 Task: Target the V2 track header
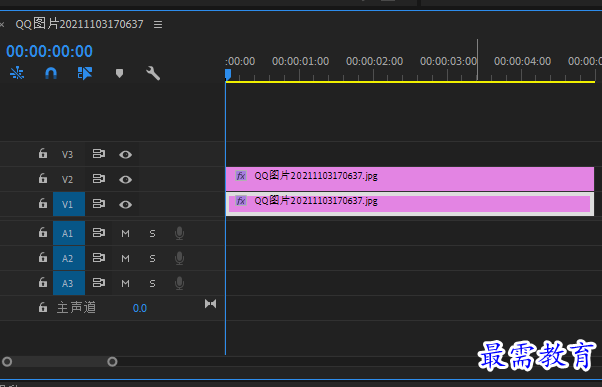click(68, 179)
